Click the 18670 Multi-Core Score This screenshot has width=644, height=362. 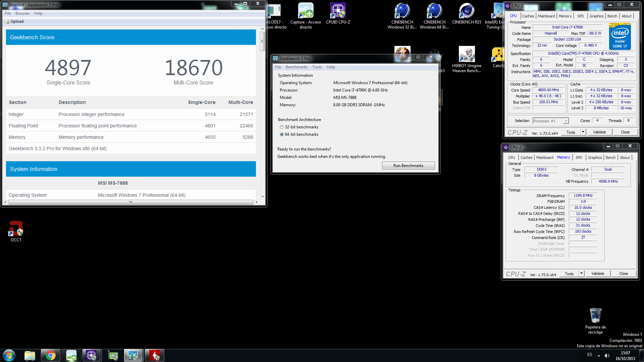pyautogui.click(x=194, y=68)
